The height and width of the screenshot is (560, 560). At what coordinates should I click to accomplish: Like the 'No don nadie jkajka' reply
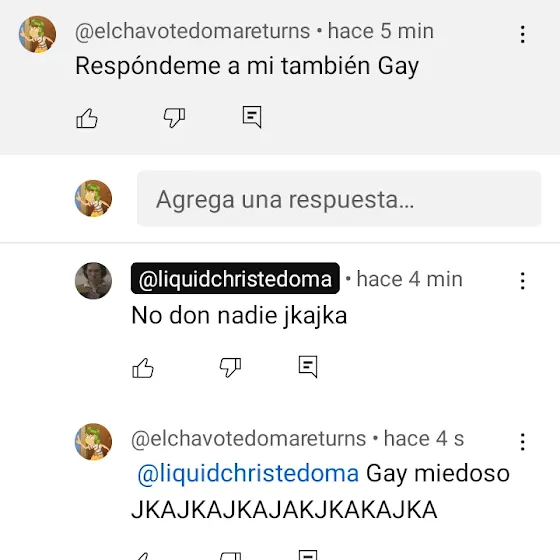point(143,368)
